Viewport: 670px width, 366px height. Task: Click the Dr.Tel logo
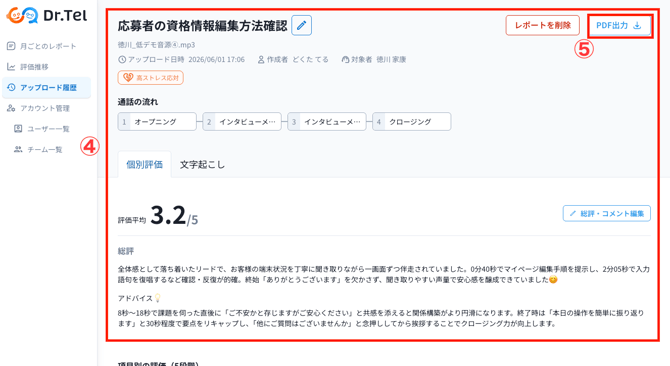47,16
